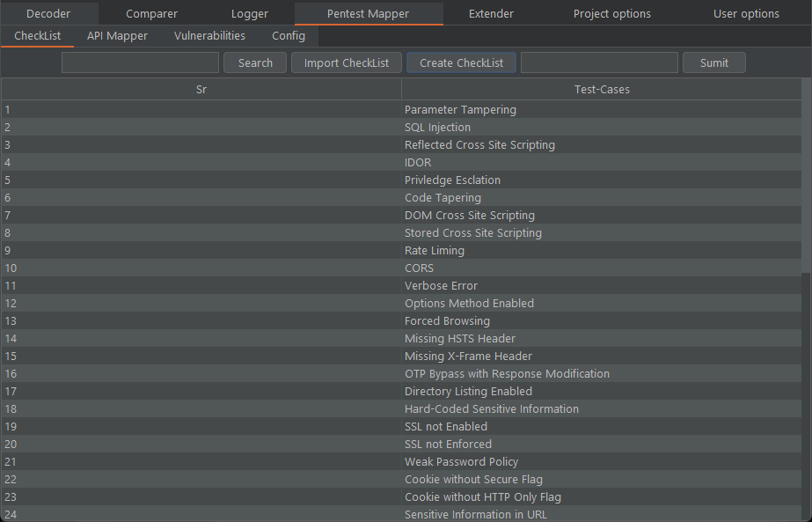This screenshot has width=812, height=522.
Task: Focus the text field beside Sumit
Action: pyautogui.click(x=599, y=62)
